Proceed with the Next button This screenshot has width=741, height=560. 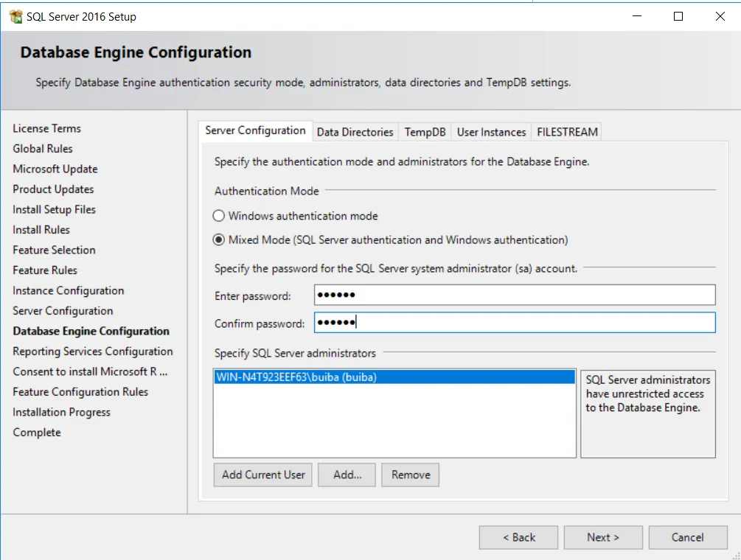click(603, 537)
